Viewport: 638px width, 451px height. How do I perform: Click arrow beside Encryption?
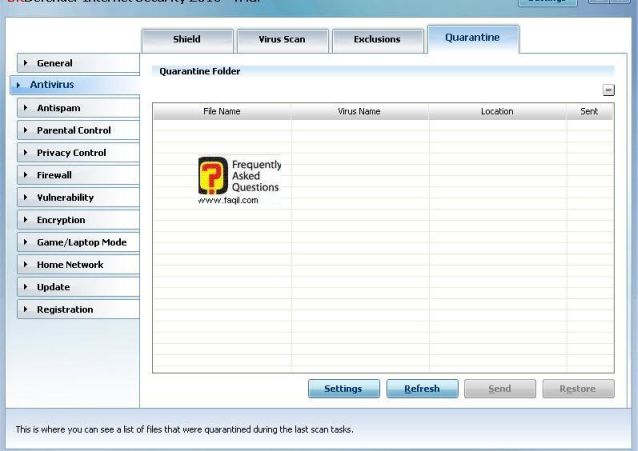(x=26, y=220)
